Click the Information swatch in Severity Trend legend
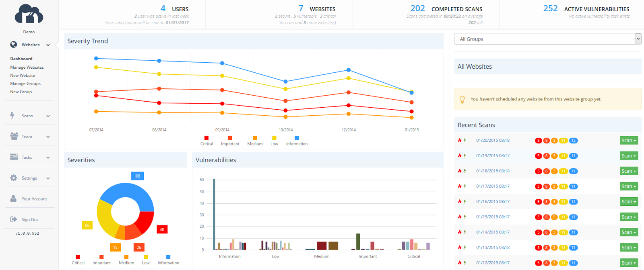The image size is (644, 270). pos(297,138)
